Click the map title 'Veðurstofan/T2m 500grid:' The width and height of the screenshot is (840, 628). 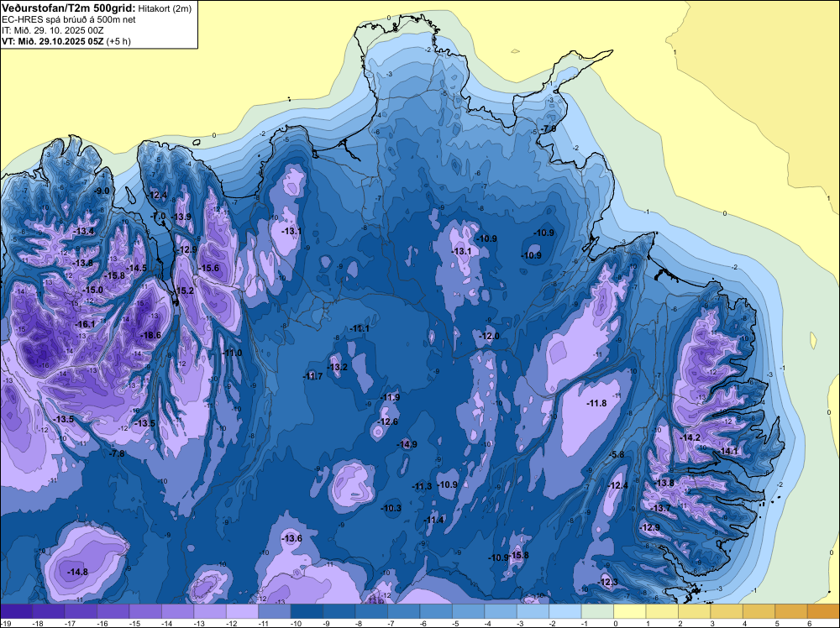pyautogui.click(x=69, y=8)
